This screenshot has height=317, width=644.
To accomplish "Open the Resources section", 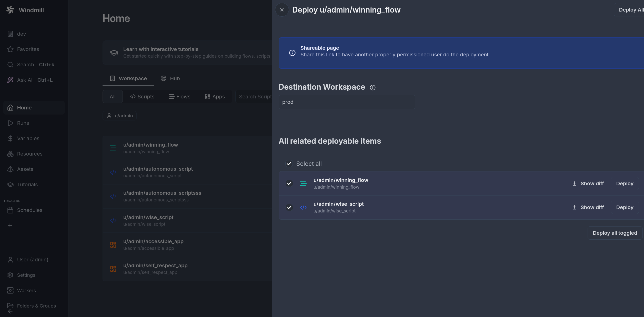I will (x=29, y=154).
